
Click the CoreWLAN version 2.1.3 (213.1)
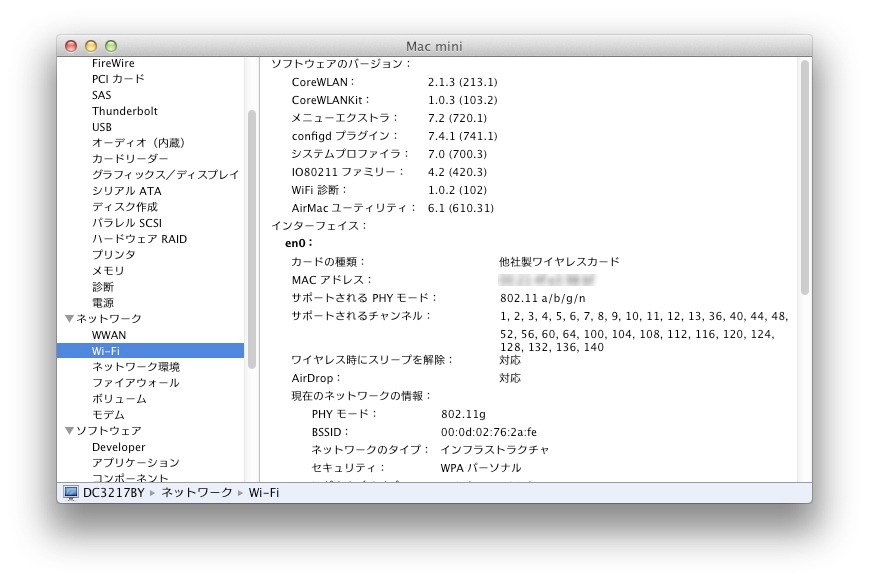463,82
